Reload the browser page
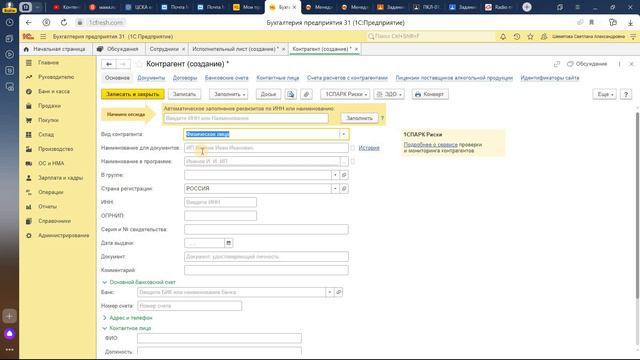The height and width of the screenshot is (360, 640). pos(64,22)
